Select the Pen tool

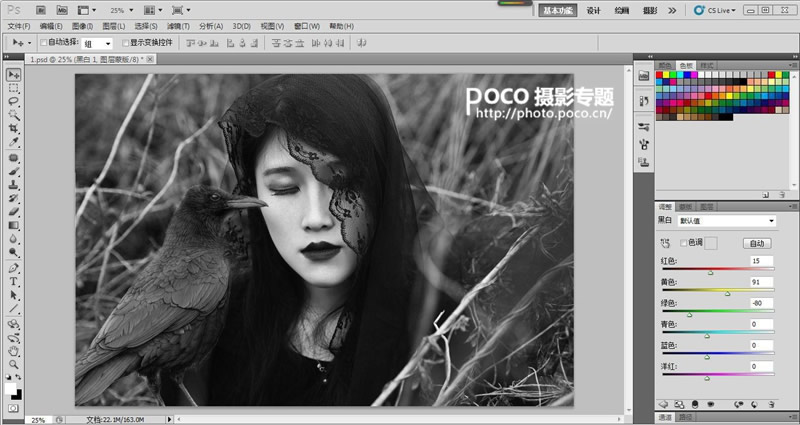pos(13,268)
